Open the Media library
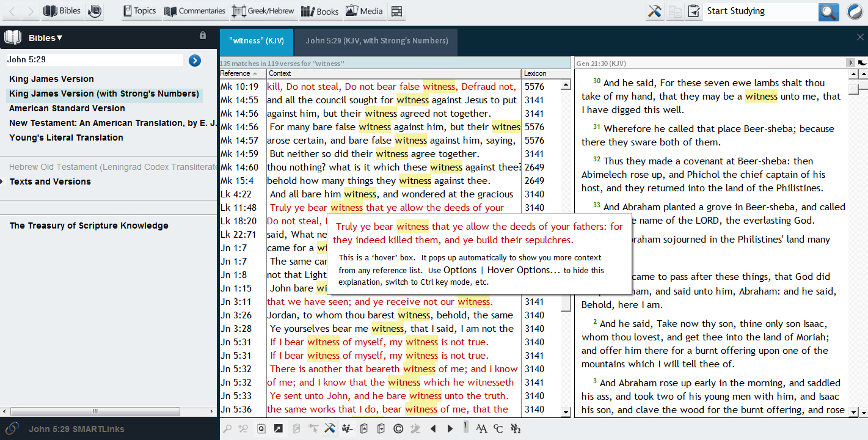 pyautogui.click(x=364, y=11)
